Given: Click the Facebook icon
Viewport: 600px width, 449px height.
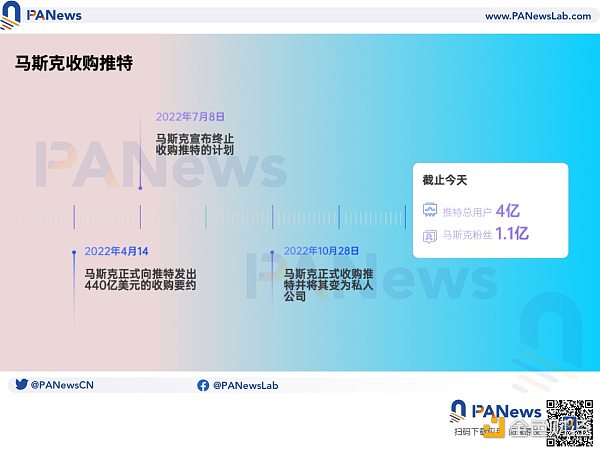Looking at the screenshot, I should [203, 384].
